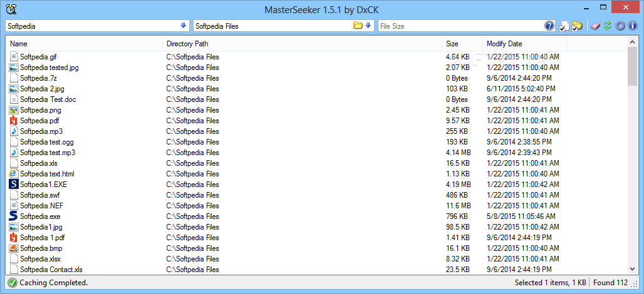The image size is (644, 294).
Task: Click the yellow browse folder icon
Action: [358, 26]
